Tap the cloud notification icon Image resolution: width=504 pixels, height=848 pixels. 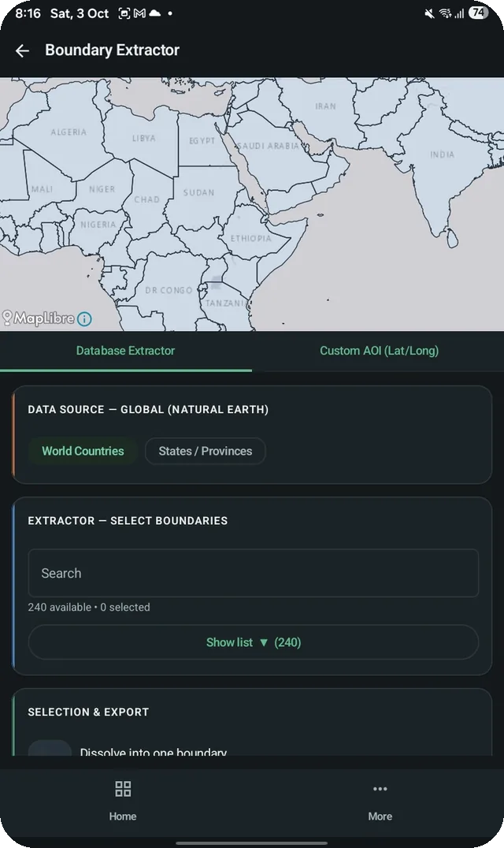[154, 13]
